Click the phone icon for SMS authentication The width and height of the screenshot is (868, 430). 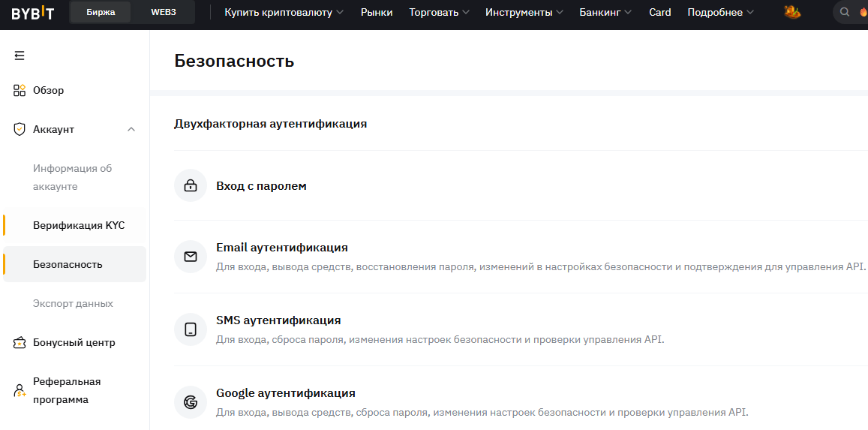point(191,329)
